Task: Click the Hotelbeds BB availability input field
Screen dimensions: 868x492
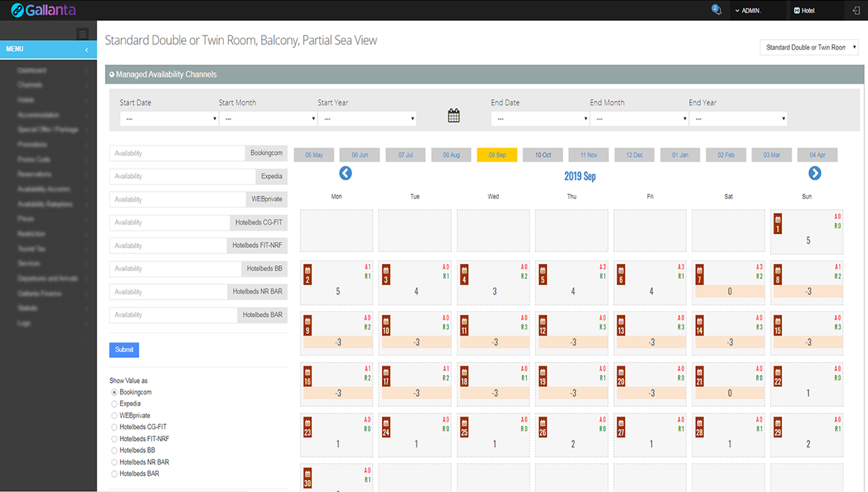Action: (175, 269)
